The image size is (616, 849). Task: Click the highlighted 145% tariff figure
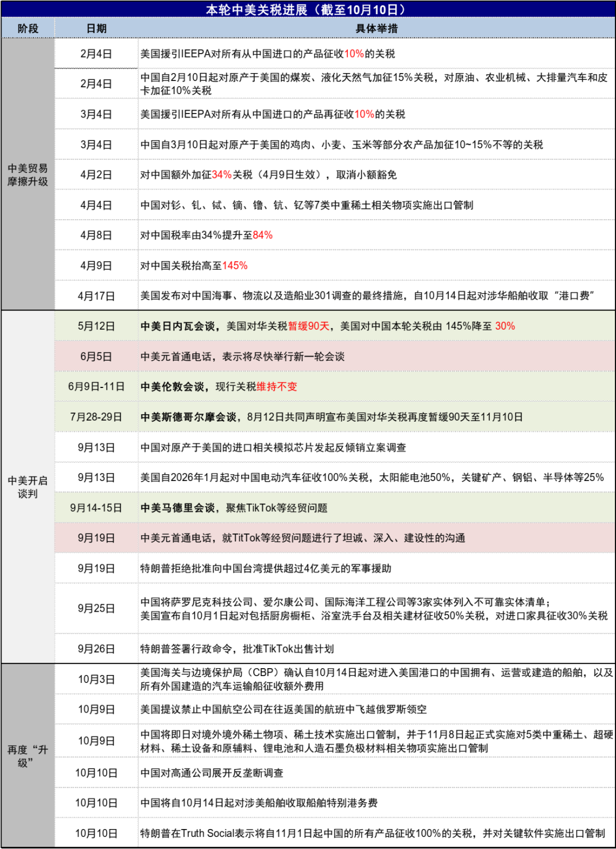(235, 265)
